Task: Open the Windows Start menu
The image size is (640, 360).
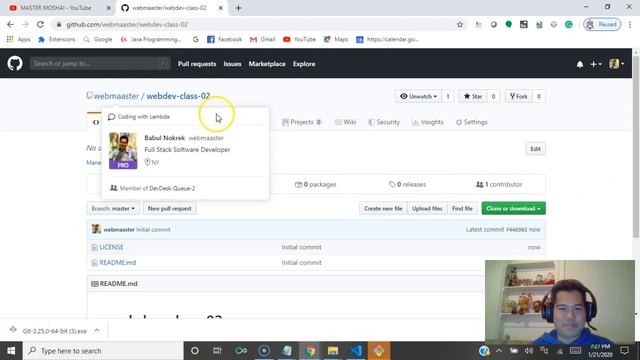Action: point(11,351)
